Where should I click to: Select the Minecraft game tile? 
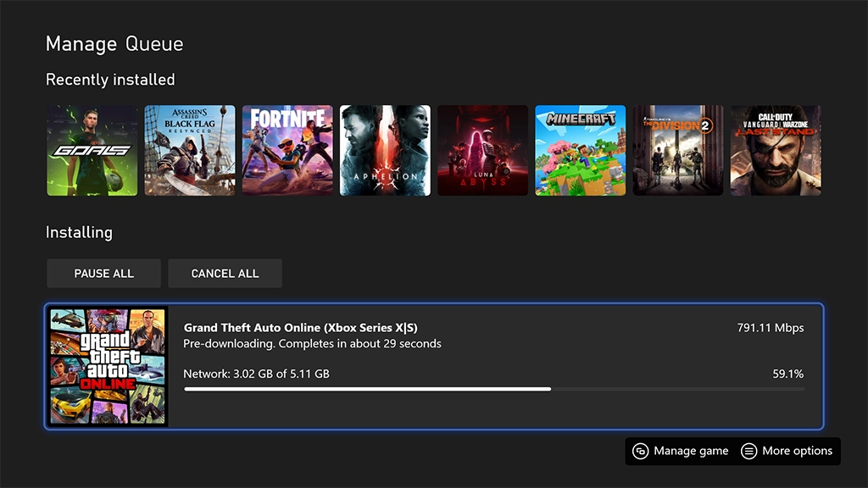pyautogui.click(x=580, y=151)
